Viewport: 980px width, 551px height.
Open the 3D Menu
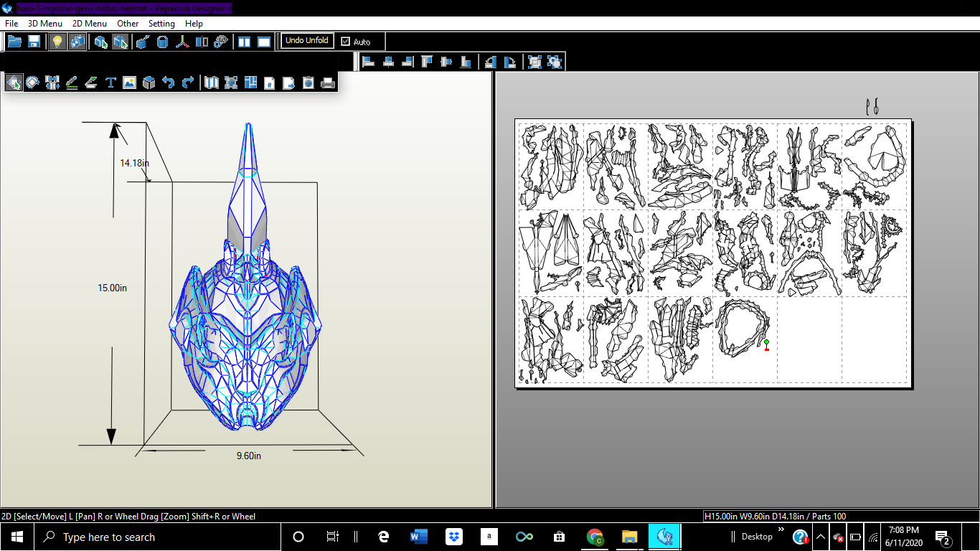coord(44,24)
